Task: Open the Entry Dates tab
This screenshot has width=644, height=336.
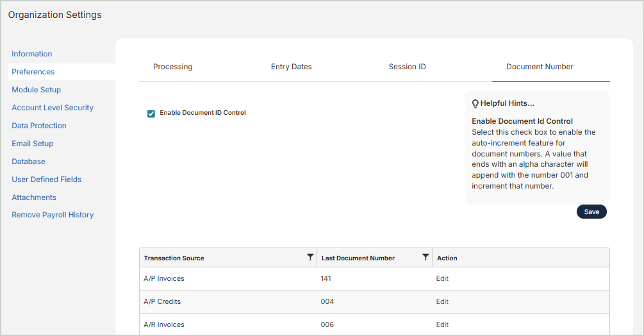Action: [291, 67]
